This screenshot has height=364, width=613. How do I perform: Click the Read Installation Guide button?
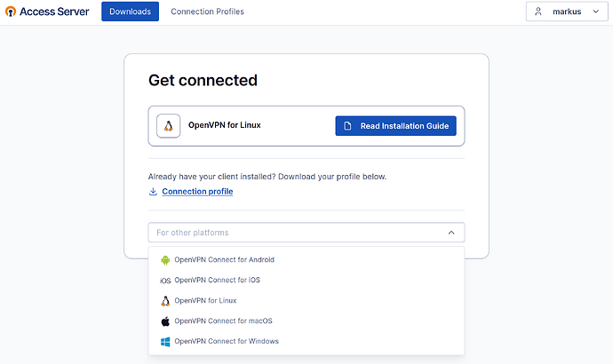[395, 126]
